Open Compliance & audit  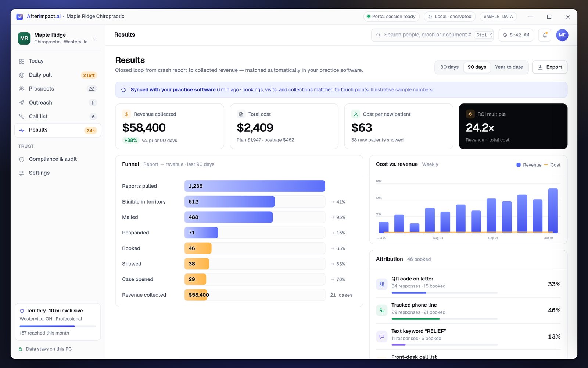58,159
